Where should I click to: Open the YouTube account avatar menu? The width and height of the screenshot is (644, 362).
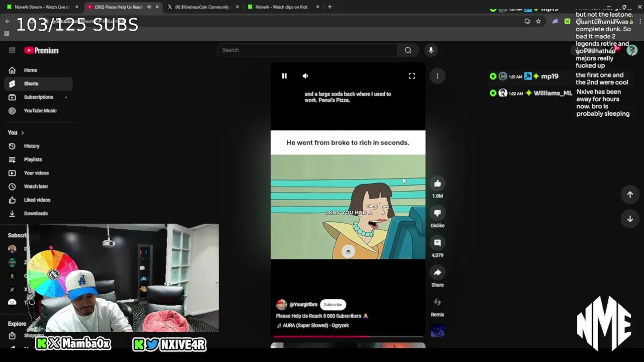632,50
